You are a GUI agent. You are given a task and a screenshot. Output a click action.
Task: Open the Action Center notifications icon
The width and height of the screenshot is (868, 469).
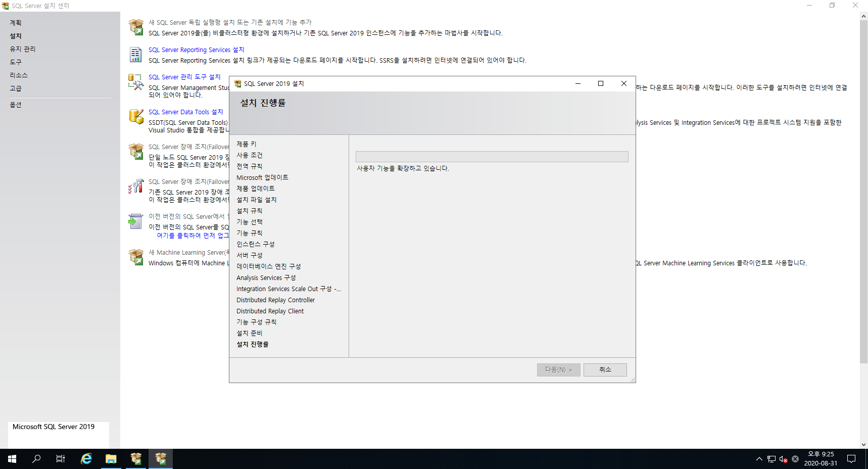(851, 459)
